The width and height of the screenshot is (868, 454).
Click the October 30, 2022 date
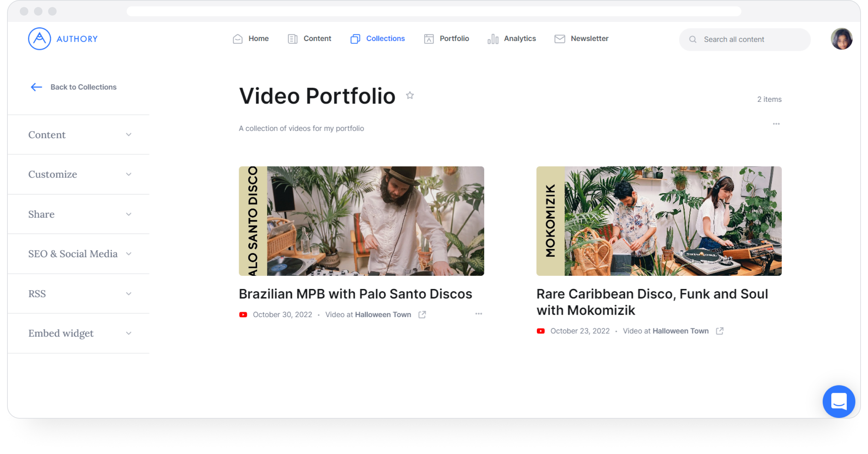282,315
